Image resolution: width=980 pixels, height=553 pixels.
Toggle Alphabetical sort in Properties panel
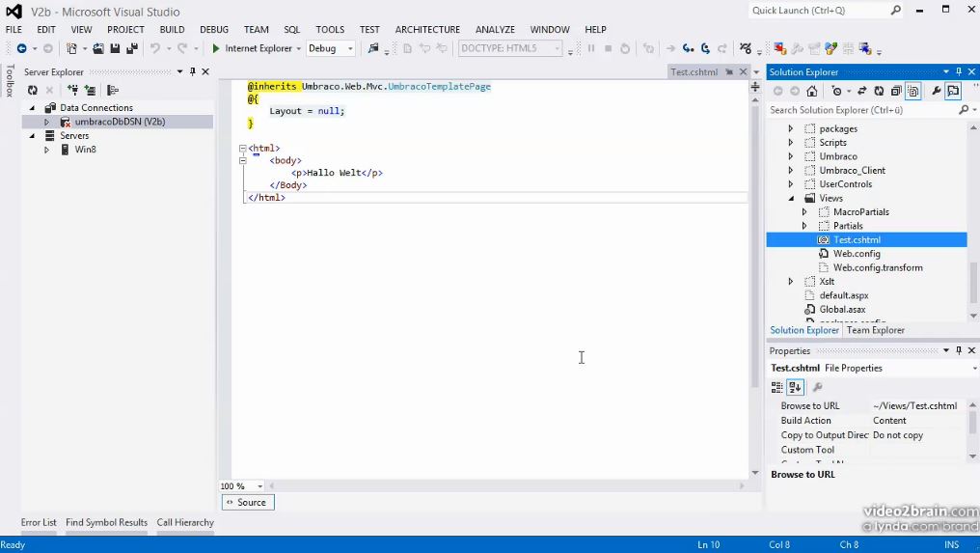point(795,387)
